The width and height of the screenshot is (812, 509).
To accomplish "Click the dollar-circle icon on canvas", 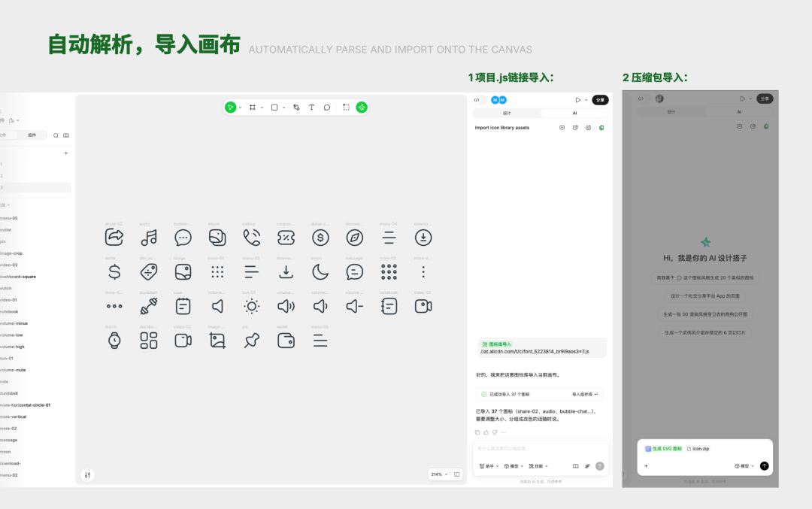I will point(320,238).
